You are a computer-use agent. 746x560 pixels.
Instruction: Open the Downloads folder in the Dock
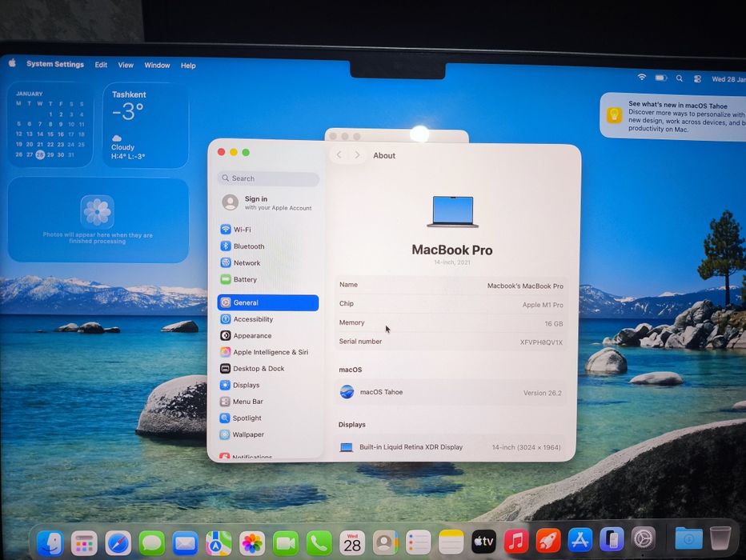688,539
